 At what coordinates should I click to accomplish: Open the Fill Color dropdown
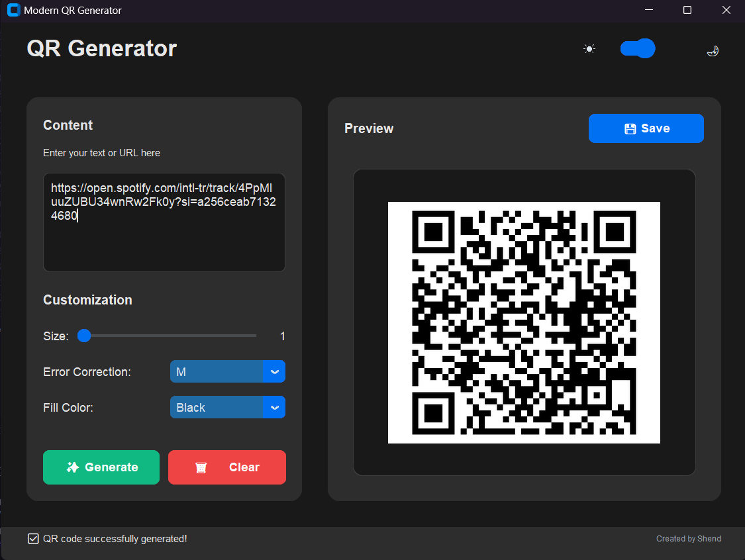click(228, 407)
